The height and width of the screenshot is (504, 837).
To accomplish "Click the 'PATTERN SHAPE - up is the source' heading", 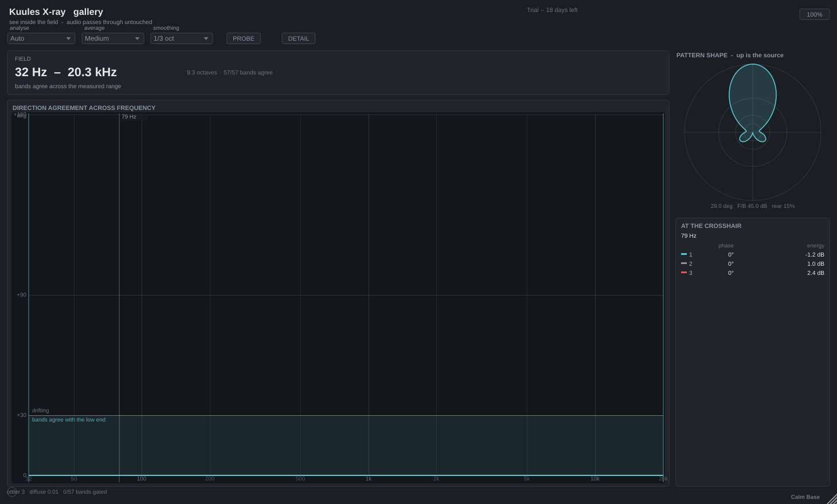I will coord(730,56).
